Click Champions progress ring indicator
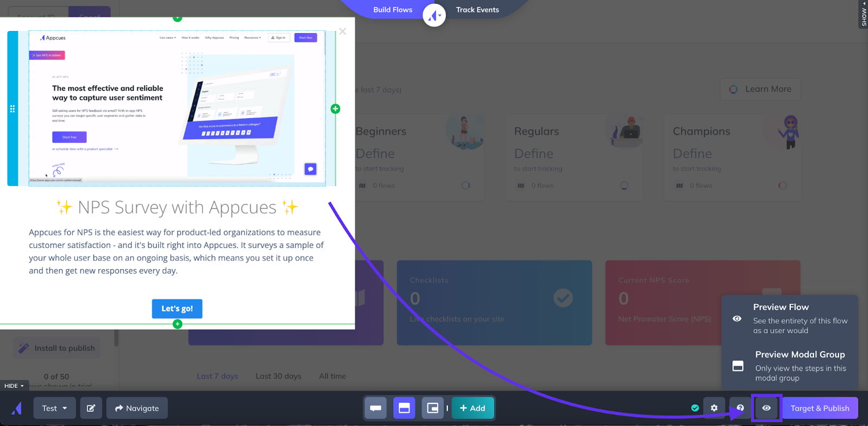Image resolution: width=868 pixels, height=426 pixels. click(x=782, y=186)
